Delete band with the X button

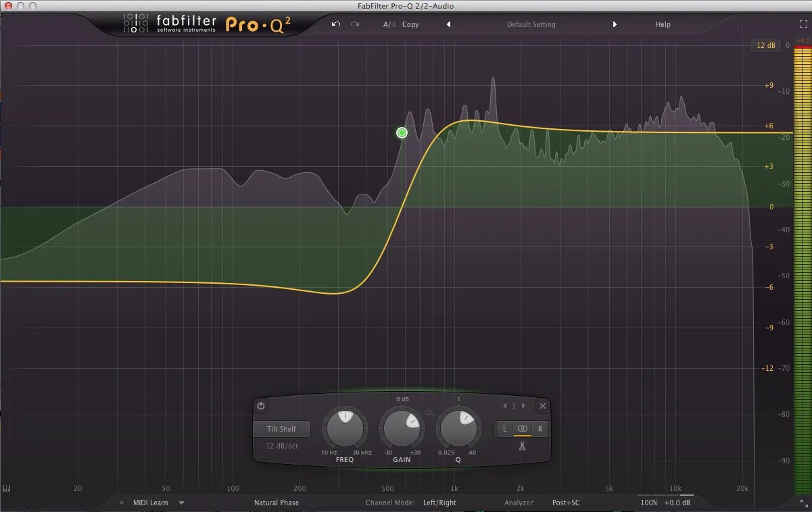pos(542,406)
